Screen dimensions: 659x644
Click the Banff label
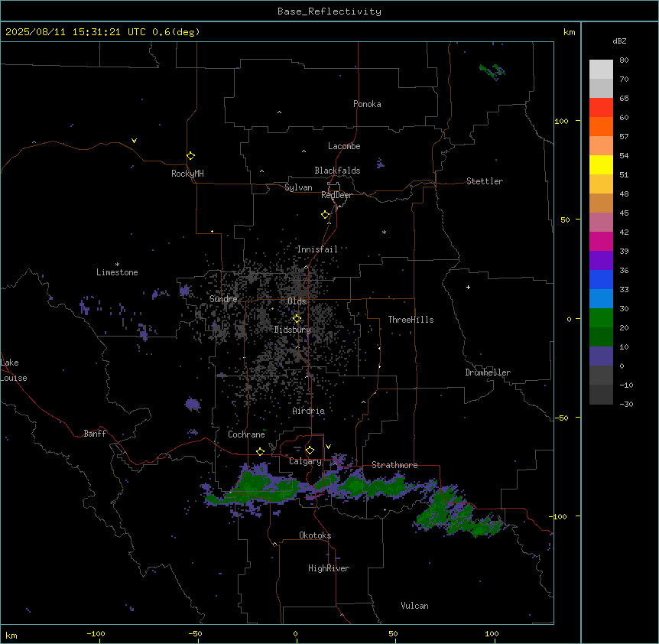[95, 434]
